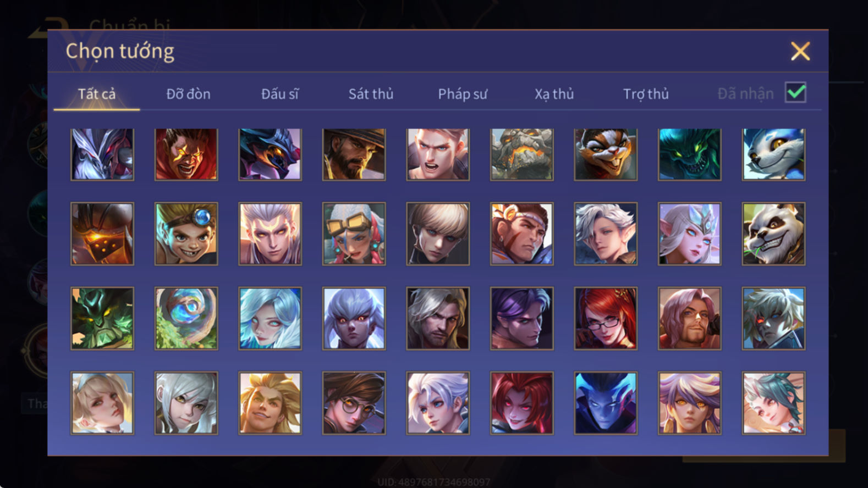Choose the bearded man in wide hat
The height and width of the screenshot is (488, 868).
click(354, 154)
